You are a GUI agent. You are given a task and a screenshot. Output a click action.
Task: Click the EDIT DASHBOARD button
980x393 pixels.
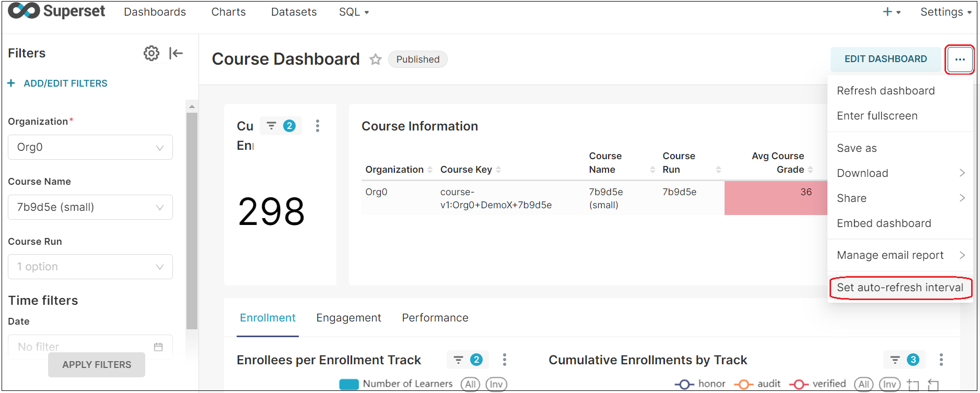(885, 59)
